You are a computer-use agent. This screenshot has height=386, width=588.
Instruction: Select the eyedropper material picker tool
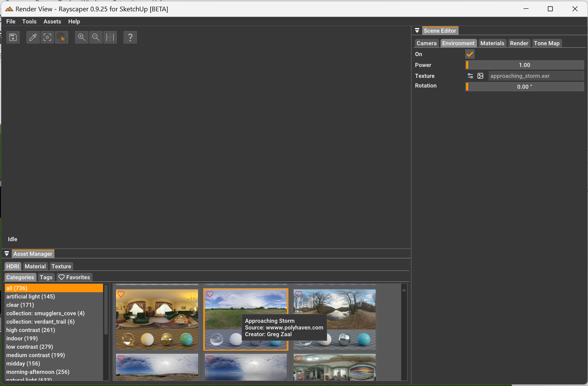(33, 37)
